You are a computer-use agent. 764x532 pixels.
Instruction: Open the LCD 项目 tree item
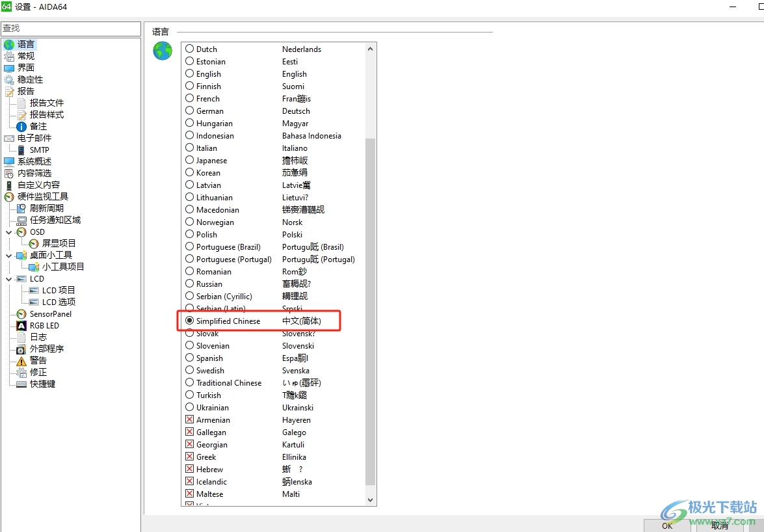pyautogui.click(x=59, y=290)
